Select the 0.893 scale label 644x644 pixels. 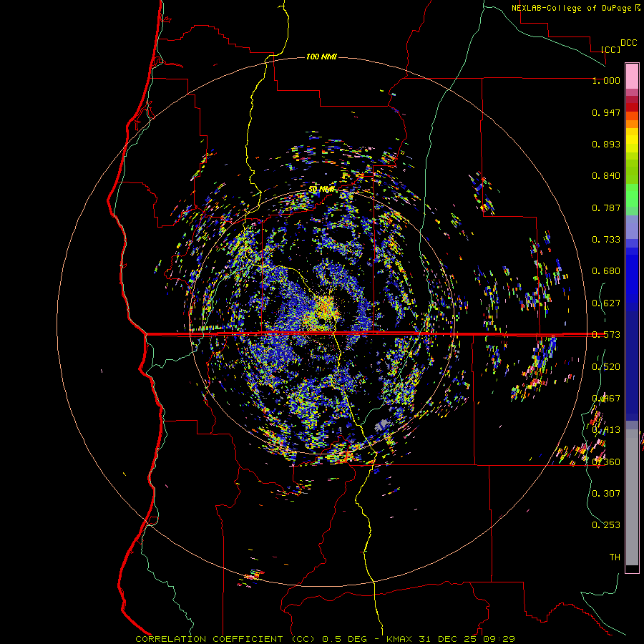(x=606, y=144)
